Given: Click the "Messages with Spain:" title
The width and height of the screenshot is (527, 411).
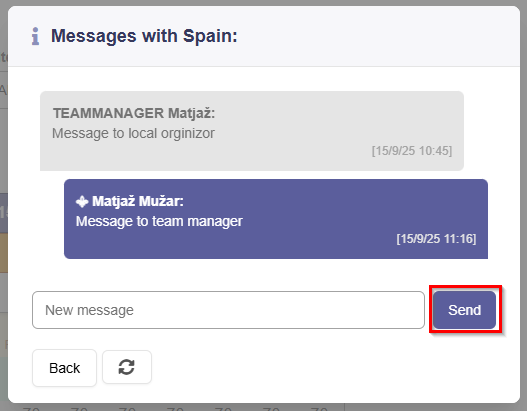Looking at the screenshot, I should (x=144, y=36).
